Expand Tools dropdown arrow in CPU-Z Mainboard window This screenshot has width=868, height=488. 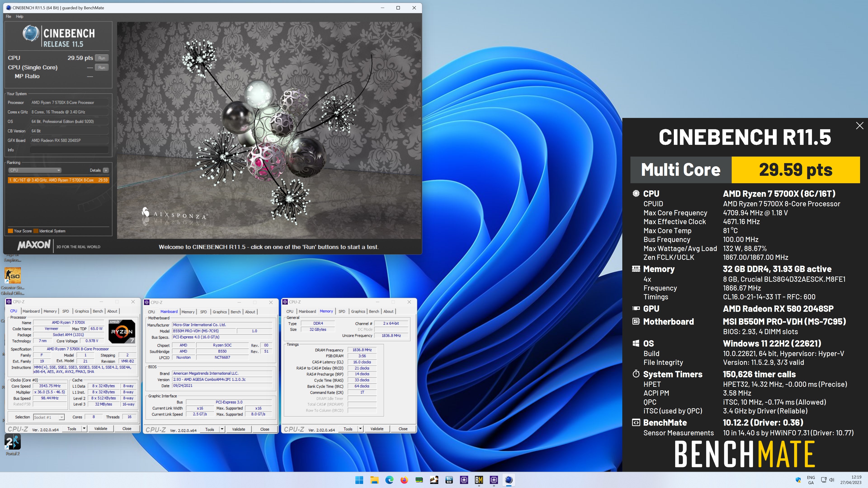click(x=222, y=429)
